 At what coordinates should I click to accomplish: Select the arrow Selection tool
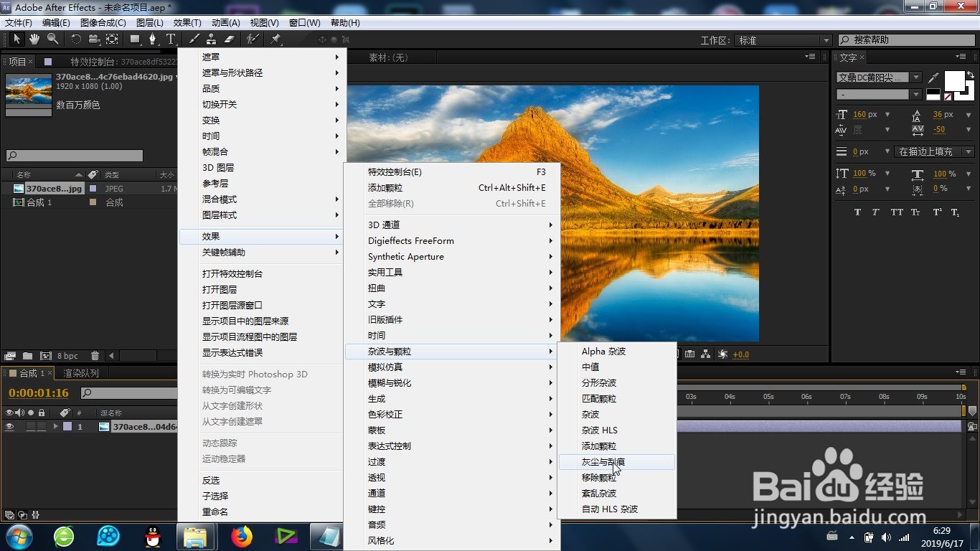(x=16, y=39)
